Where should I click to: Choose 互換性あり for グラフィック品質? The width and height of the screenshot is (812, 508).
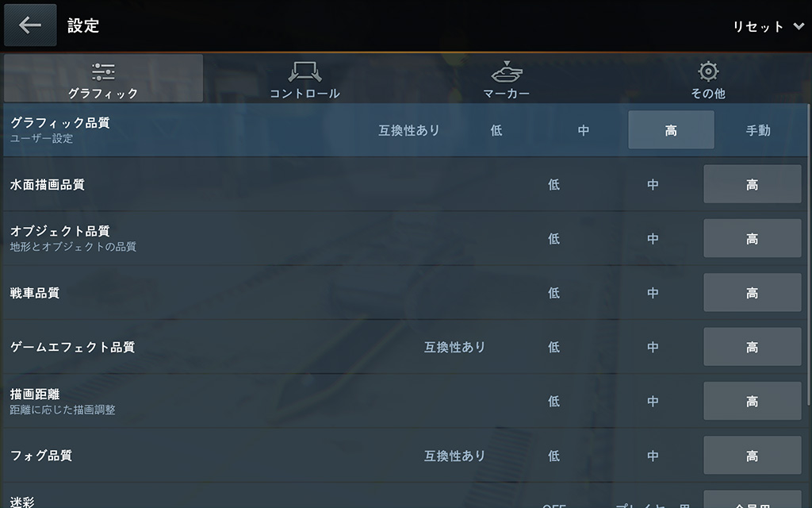pyautogui.click(x=409, y=130)
